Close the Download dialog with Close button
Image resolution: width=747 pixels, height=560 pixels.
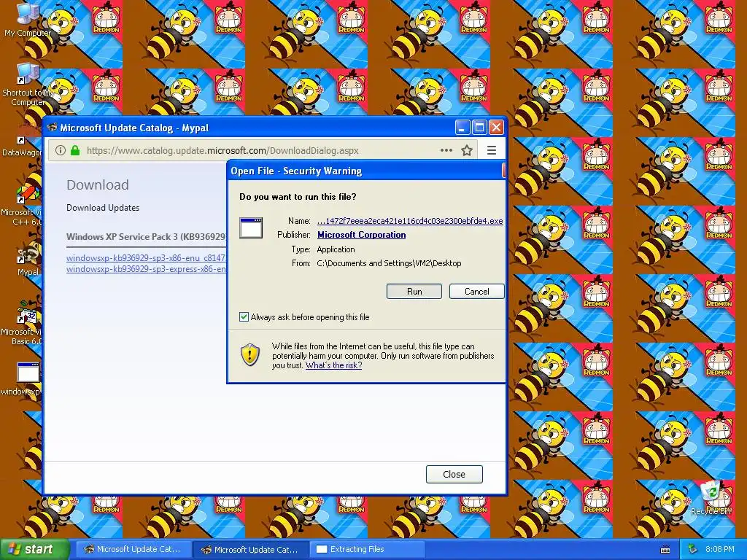[454, 474]
